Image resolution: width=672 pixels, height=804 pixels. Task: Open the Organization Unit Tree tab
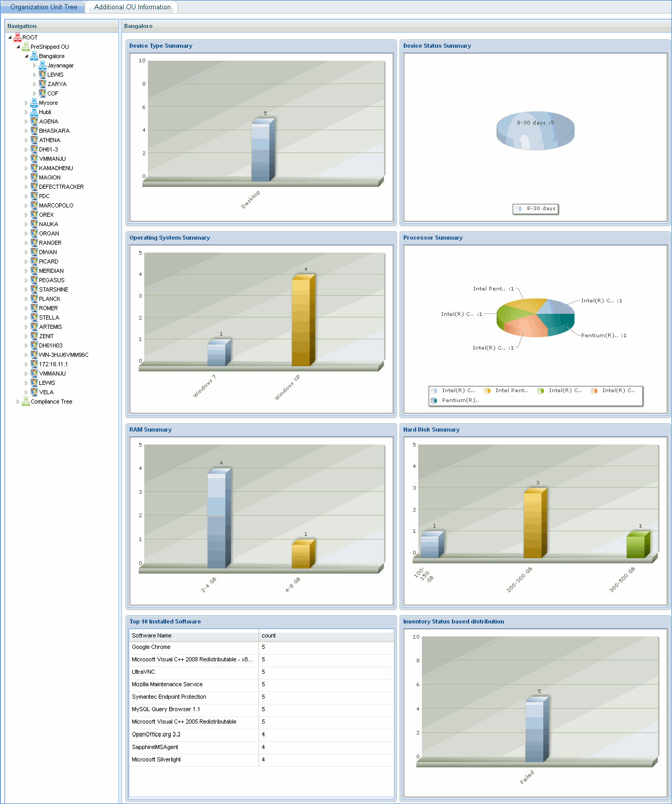click(44, 7)
